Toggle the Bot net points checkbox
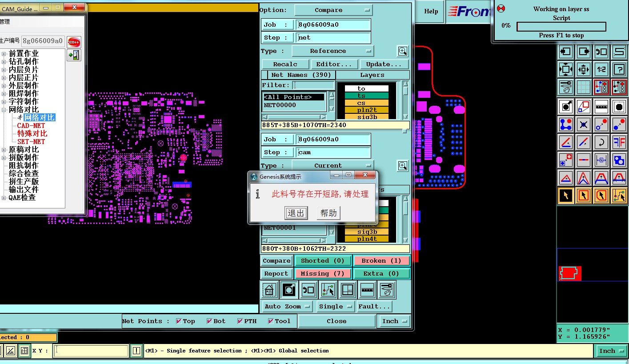The width and height of the screenshot is (629, 364). click(x=209, y=321)
